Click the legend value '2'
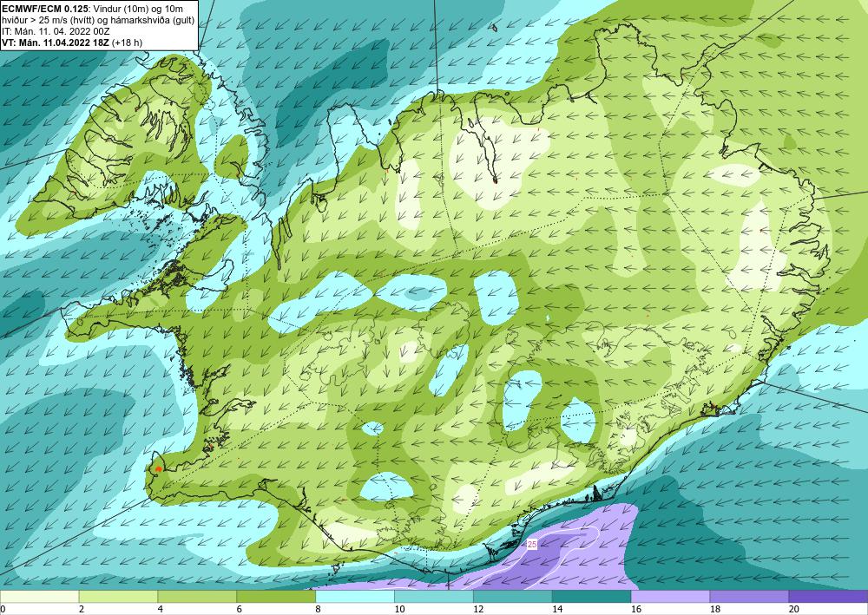This screenshot has width=868, height=615. tap(82, 609)
